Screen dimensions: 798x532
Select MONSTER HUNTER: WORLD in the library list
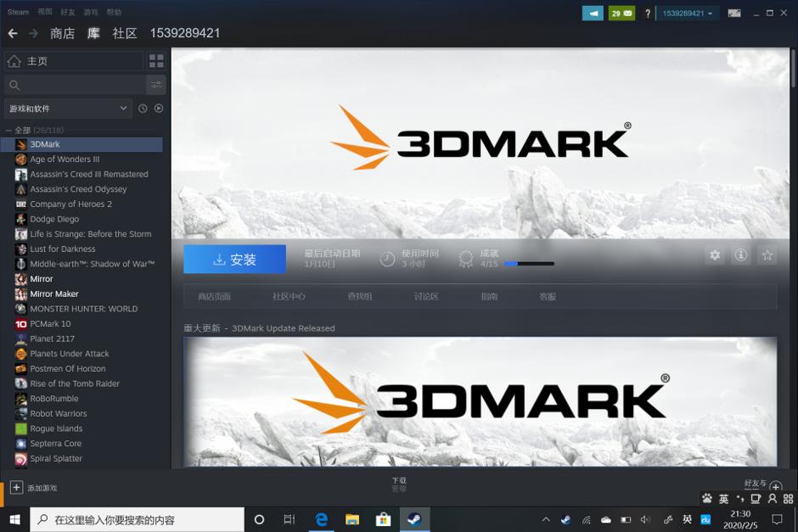pyautogui.click(x=83, y=309)
